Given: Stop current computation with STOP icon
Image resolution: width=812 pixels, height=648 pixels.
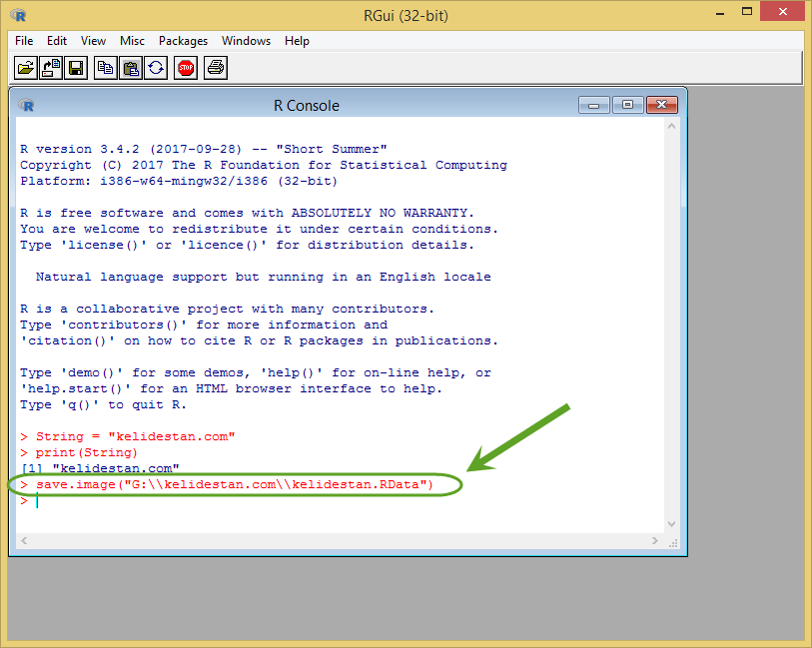Looking at the screenshot, I should point(186,68).
